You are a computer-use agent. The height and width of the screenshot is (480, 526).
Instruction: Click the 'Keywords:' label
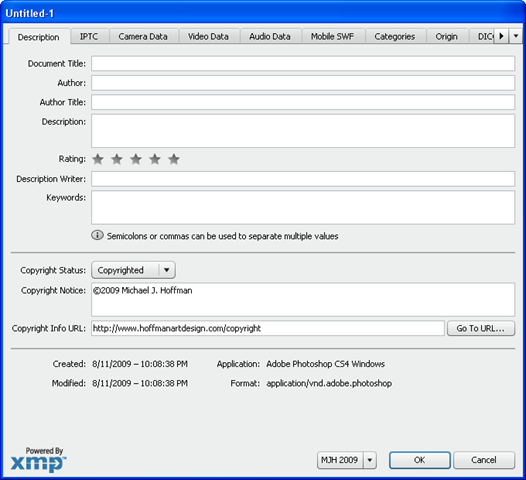(x=66, y=198)
